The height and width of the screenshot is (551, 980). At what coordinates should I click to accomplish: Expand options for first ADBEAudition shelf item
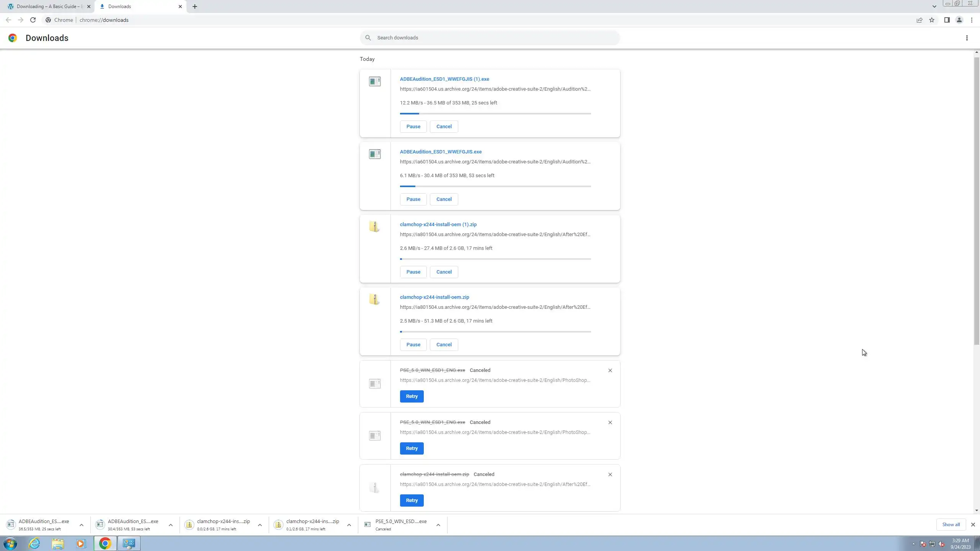click(x=82, y=525)
